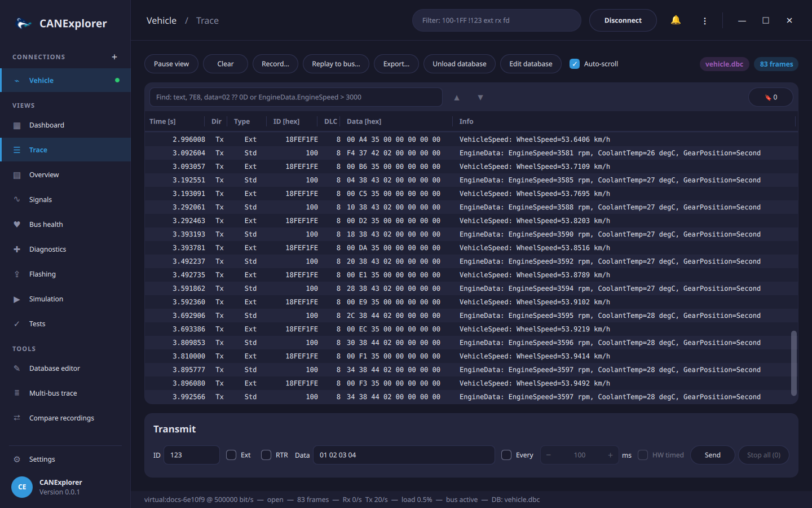Click the transmit Data field
812x508 pixels.
[x=404, y=455]
